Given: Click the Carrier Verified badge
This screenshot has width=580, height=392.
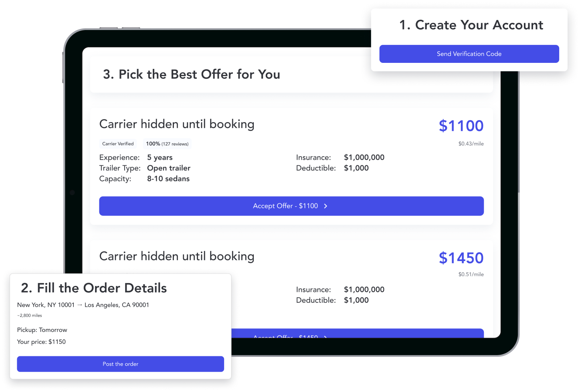Looking at the screenshot, I should click(118, 144).
